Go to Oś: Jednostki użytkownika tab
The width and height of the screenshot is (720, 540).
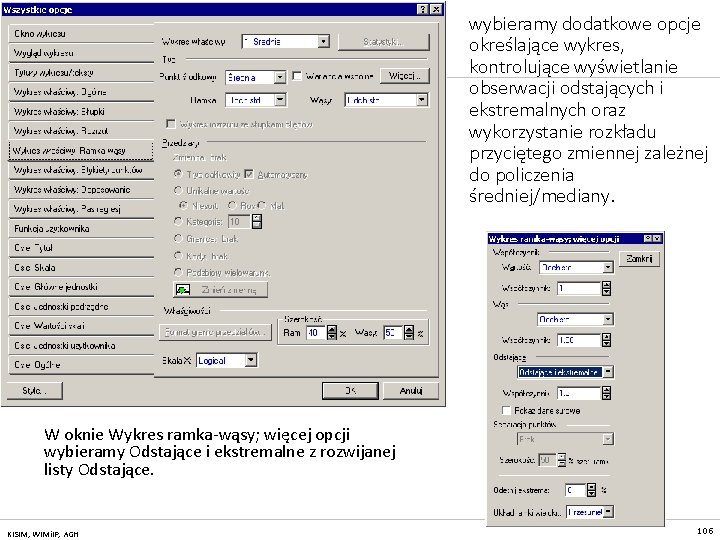tap(81, 346)
